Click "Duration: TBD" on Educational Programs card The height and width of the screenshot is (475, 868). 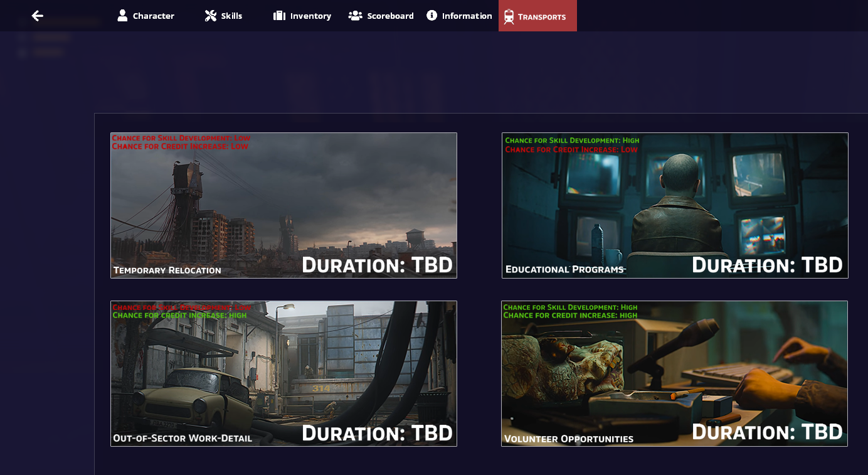click(767, 264)
